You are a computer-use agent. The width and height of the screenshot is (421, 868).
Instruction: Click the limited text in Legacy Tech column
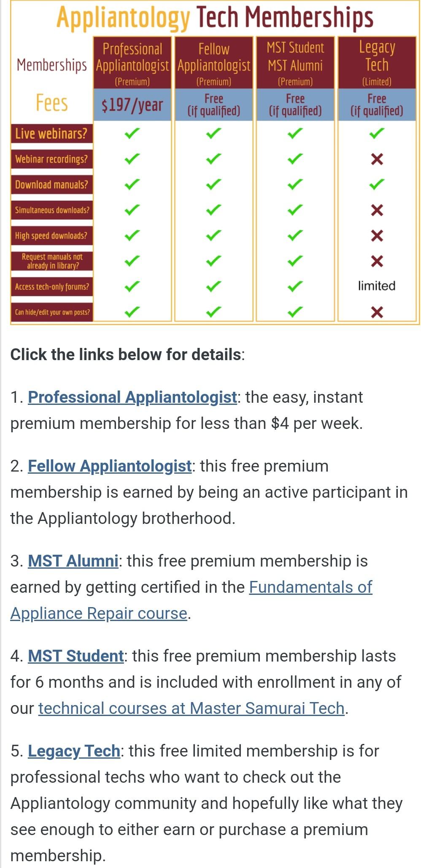[x=377, y=286]
